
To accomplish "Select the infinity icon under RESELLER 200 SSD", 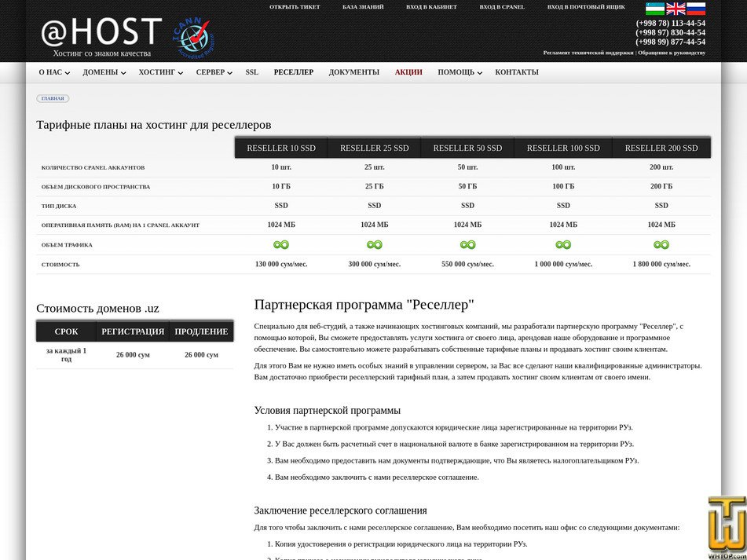I will [x=661, y=244].
